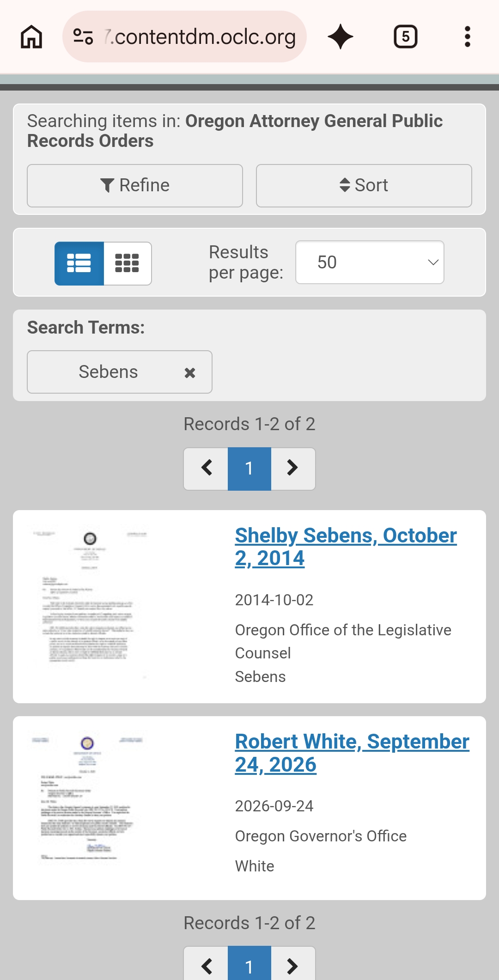Click the Robert White document thumbnail
The width and height of the screenshot is (499, 980).
coord(88,798)
